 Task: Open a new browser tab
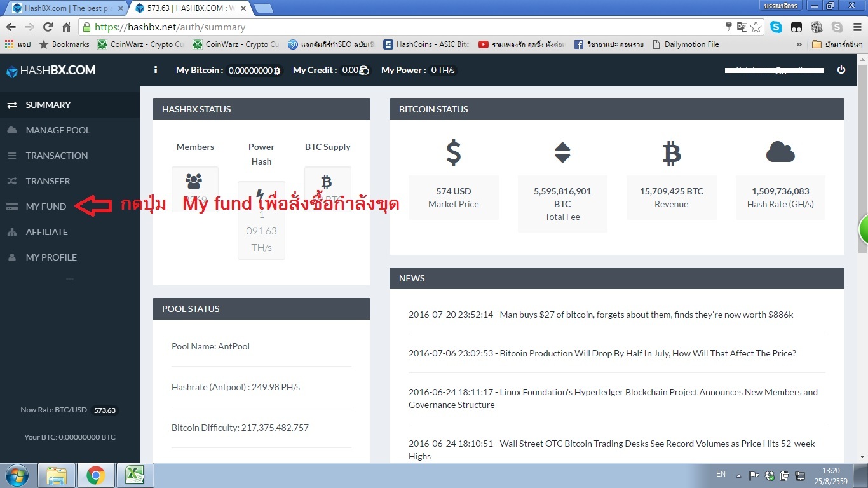[x=264, y=8]
